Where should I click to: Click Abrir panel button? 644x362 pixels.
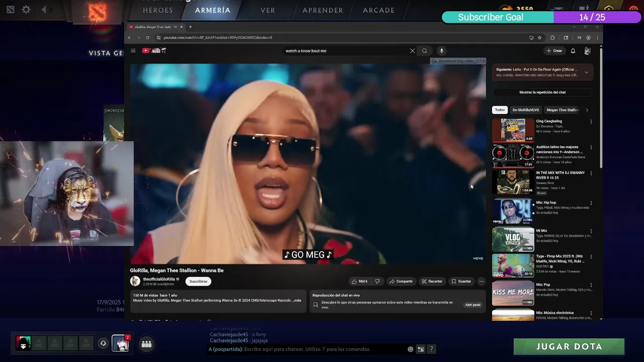[472, 305]
